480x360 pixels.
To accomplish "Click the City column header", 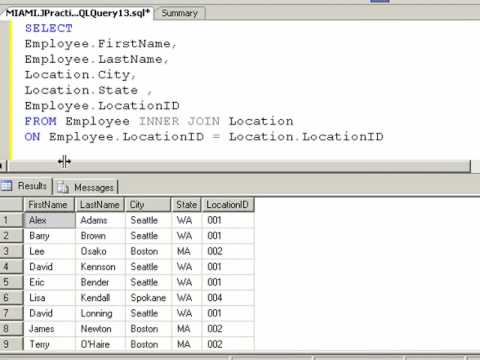I will pos(148,205).
